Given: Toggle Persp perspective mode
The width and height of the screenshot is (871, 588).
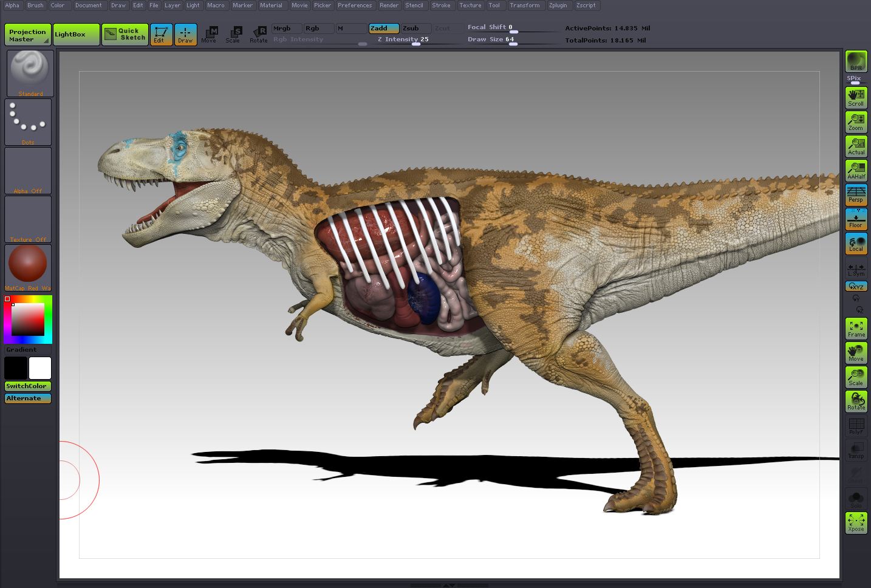Looking at the screenshot, I should [856, 195].
